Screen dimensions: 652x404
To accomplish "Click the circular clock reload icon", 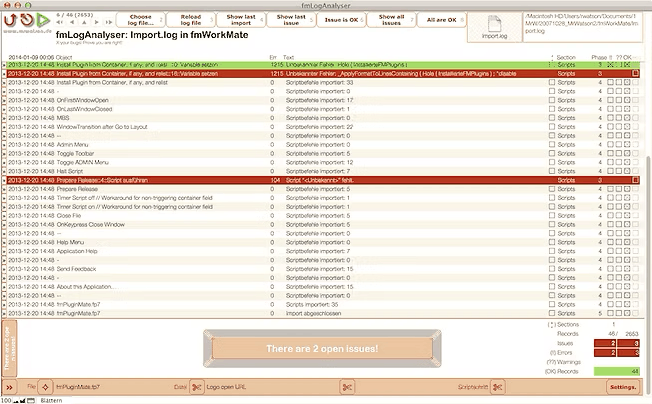I will tap(27, 20).
